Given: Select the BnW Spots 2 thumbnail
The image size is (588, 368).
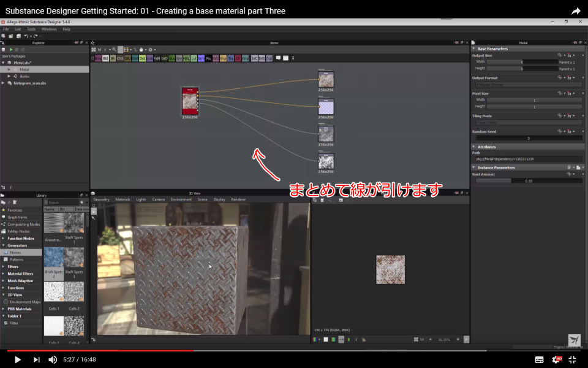Looking at the screenshot, I should [x=54, y=257].
